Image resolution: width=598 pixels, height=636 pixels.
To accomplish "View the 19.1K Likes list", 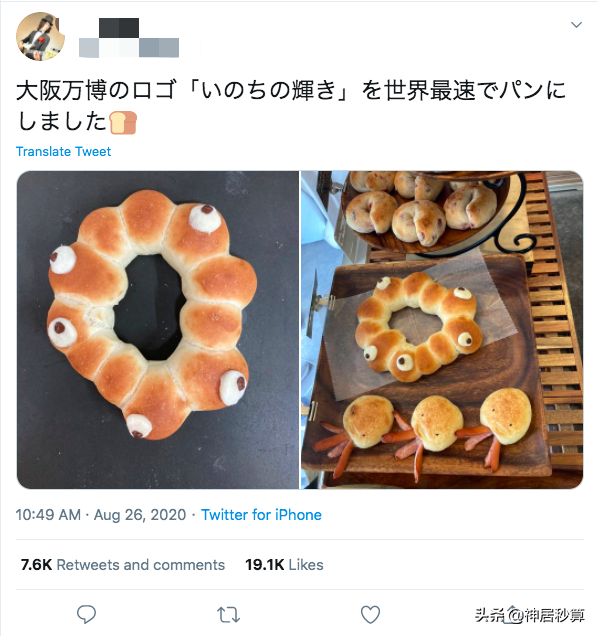I will pyautogui.click(x=284, y=565).
